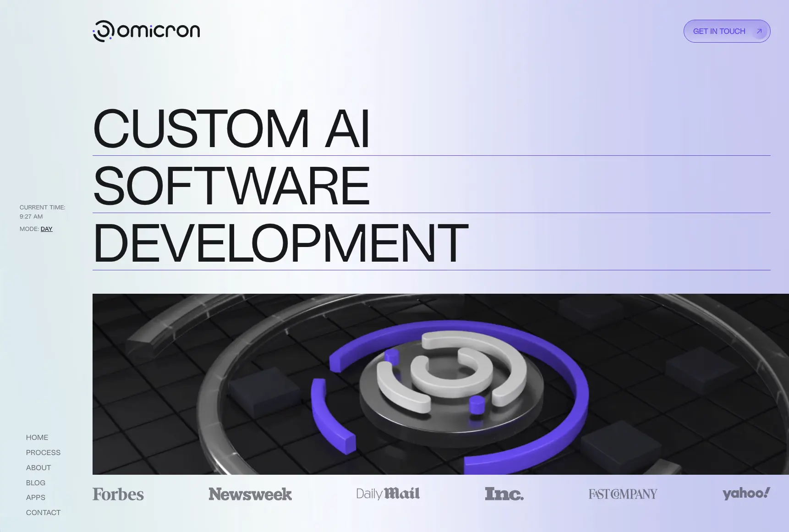This screenshot has width=789, height=532.
Task: Open the About menu item
Action: click(38, 468)
